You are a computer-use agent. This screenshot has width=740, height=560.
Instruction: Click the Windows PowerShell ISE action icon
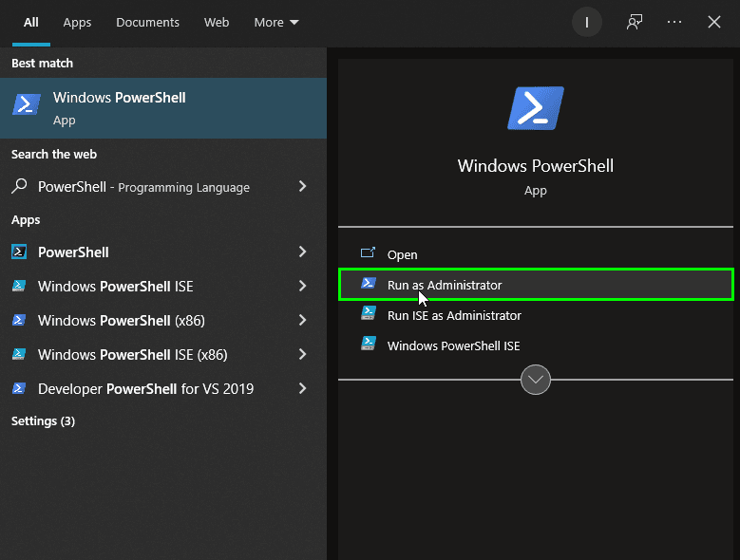(x=369, y=344)
